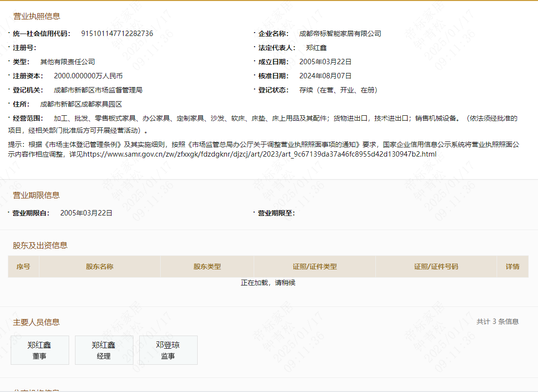
Task: Click the 序号 column header
Action: click(x=23, y=267)
